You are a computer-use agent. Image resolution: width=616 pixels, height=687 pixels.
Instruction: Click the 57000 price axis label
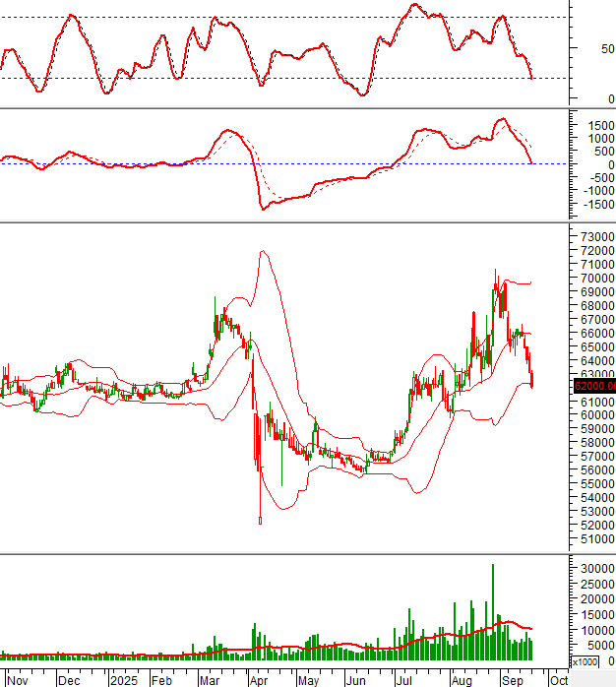(x=597, y=456)
